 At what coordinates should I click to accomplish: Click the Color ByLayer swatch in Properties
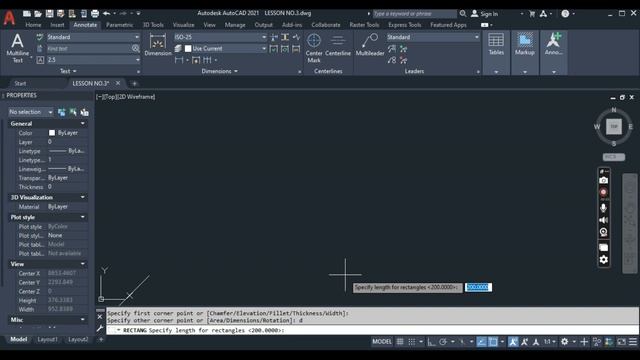[x=52, y=133]
